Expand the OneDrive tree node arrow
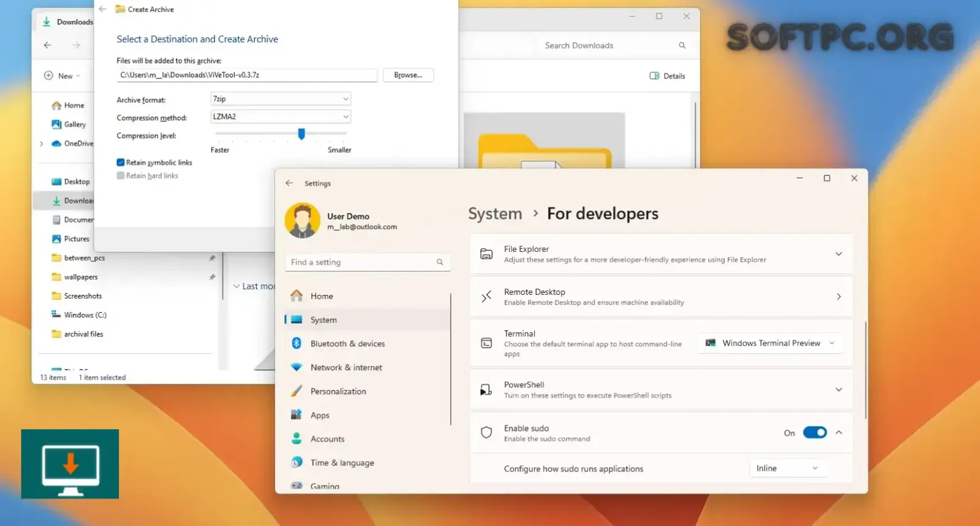This screenshot has width=980, height=526. click(41, 144)
